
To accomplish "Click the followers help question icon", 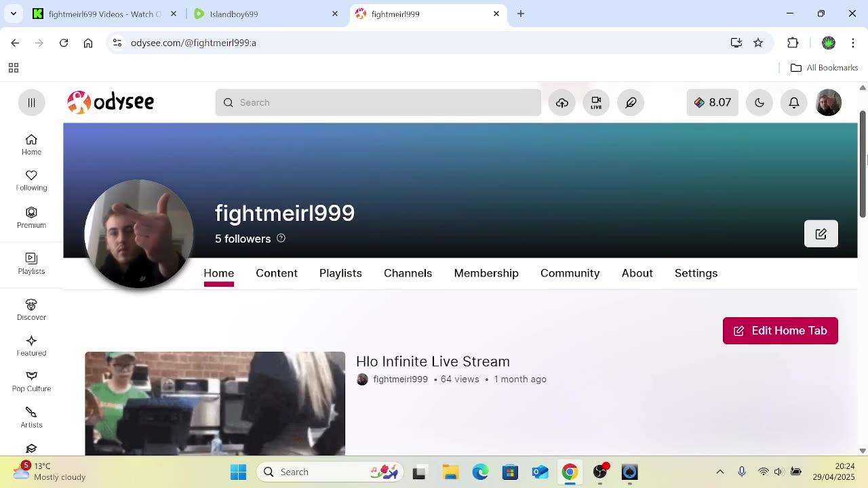I will click(281, 238).
